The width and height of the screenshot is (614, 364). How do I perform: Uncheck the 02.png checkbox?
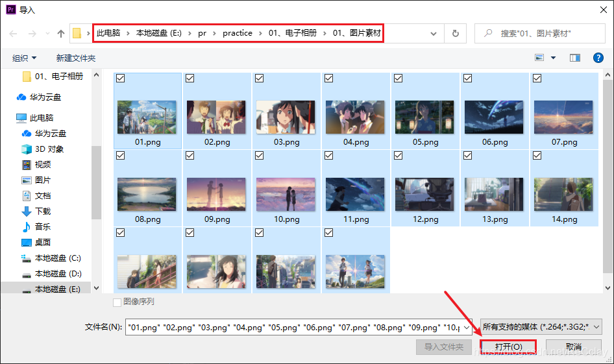(190, 79)
